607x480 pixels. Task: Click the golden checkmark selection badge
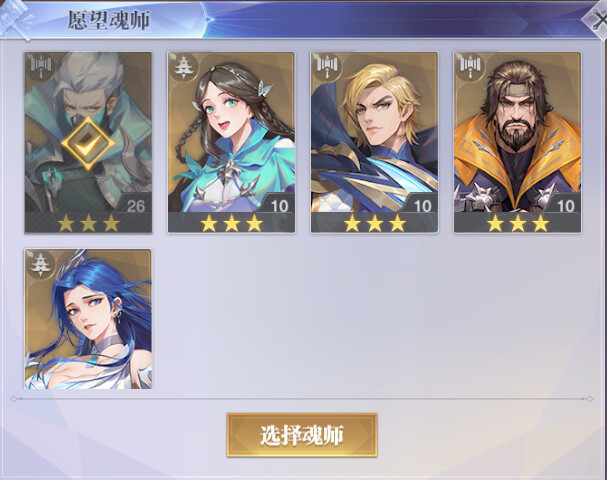(x=88, y=143)
